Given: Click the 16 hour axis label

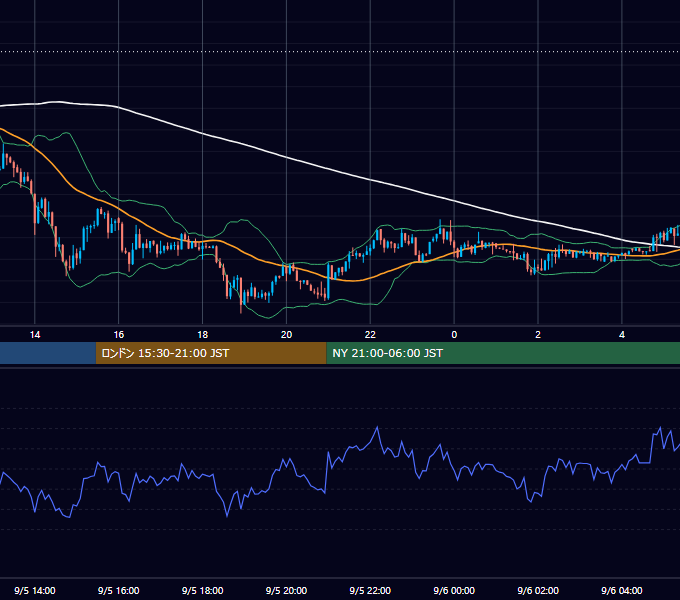Looking at the screenshot, I should click(118, 335).
